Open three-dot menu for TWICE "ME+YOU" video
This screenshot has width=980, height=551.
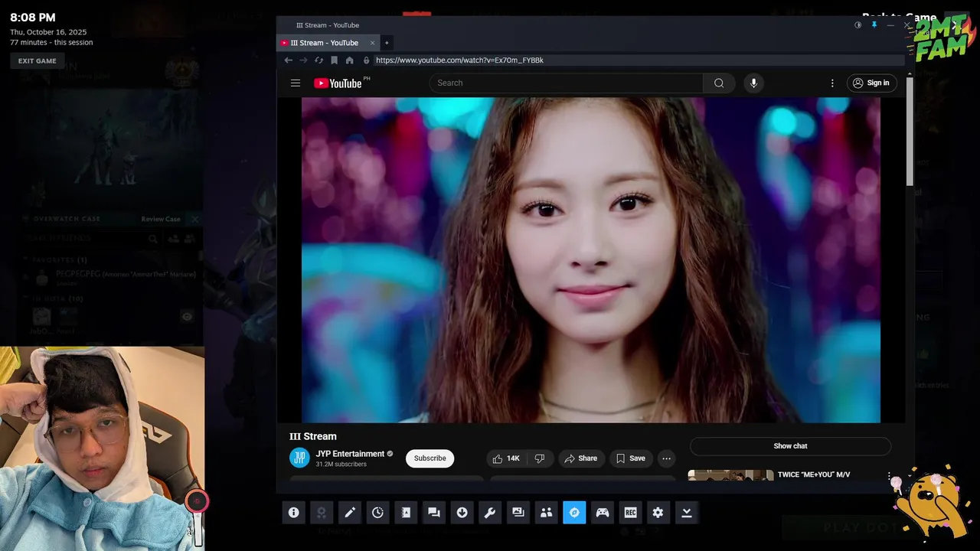click(x=889, y=476)
